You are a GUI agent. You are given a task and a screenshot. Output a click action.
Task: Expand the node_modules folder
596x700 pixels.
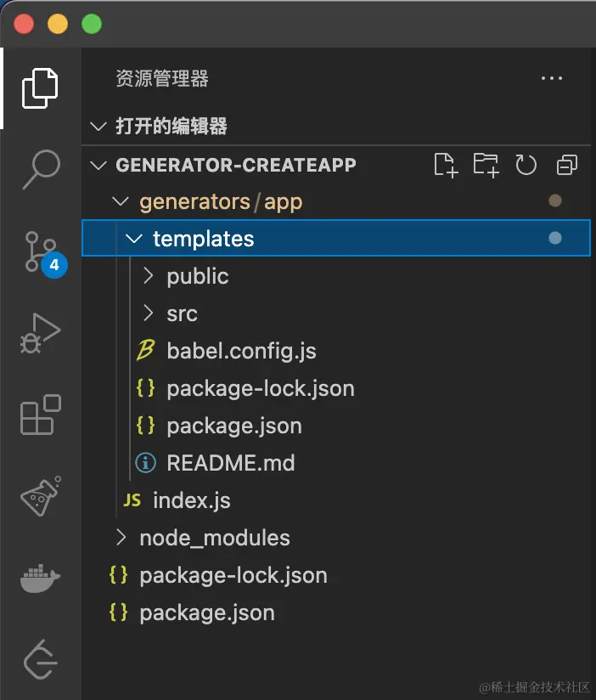[214, 538]
